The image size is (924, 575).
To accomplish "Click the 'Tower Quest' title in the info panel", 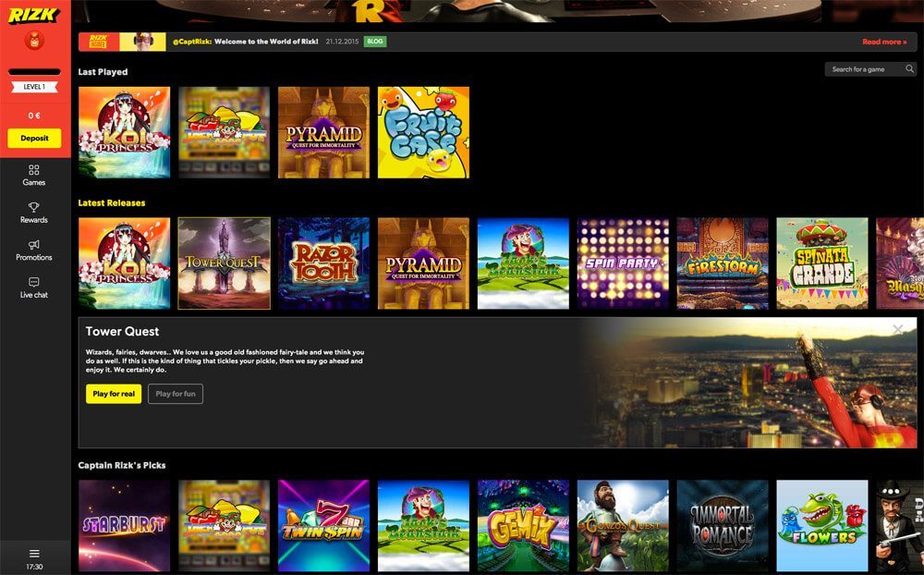I will point(122,332).
